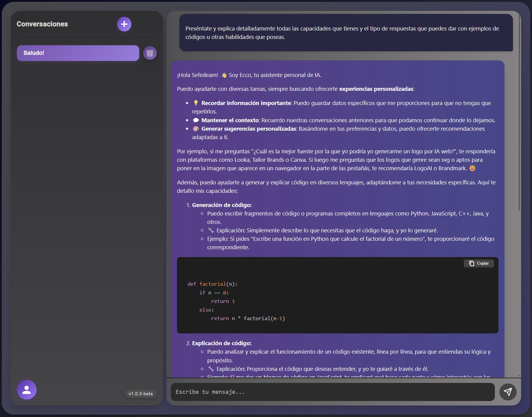This screenshot has width=532, height=417.
Task: Click the palette emoji beside 'Generar sugerencias personalizadas'
Action: click(196, 129)
